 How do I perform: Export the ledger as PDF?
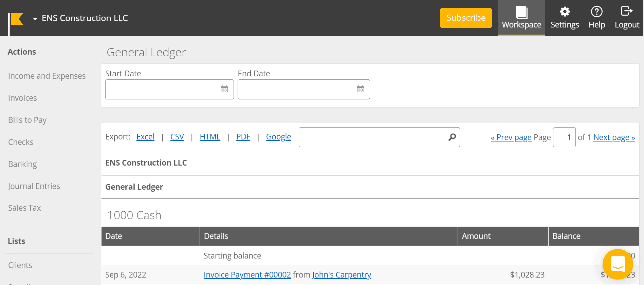coord(243,137)
